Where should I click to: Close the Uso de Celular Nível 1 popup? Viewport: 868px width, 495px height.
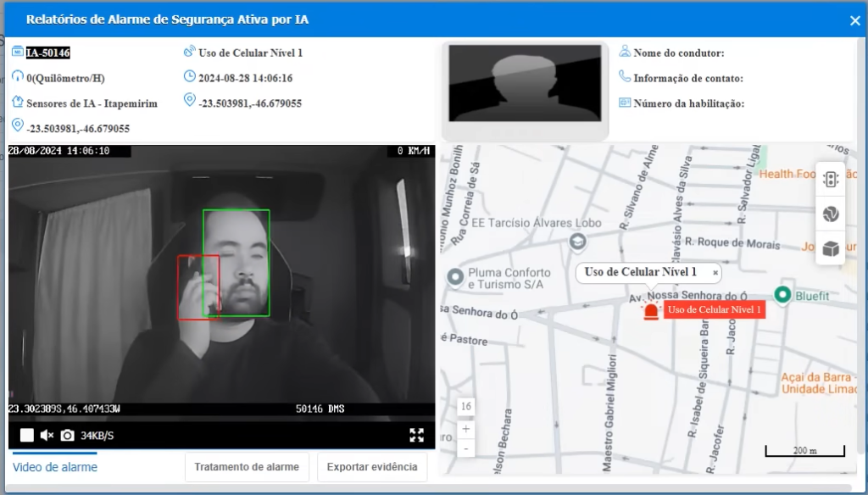[x=715, y=272]
